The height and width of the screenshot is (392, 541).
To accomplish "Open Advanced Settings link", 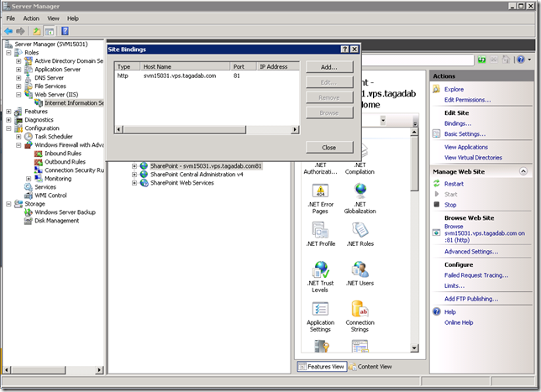I will point(471,251).
